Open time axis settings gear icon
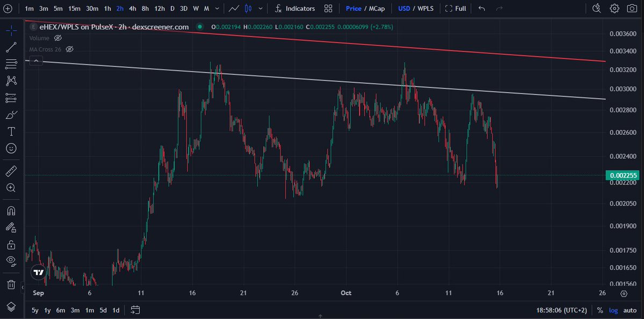644x319 pixels. (624, 294)
